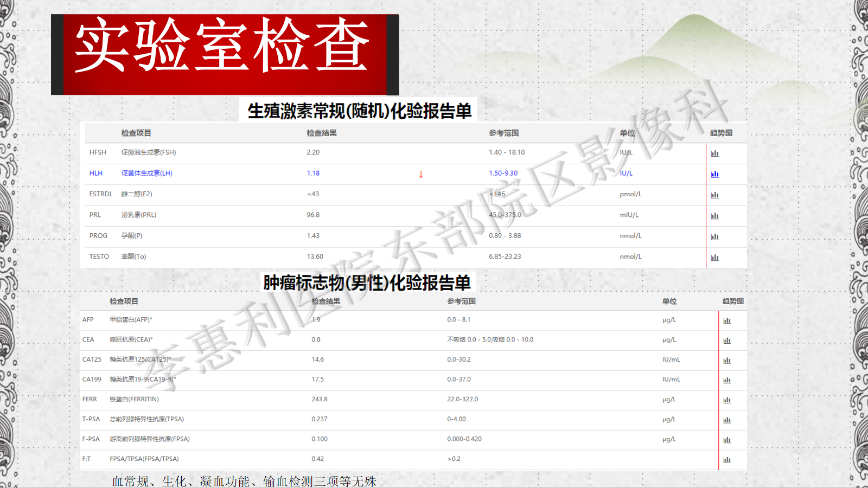The height and width of the screenshot is (488, 868).
Task: Open trend chart icon for F-PSA row
Action: point(727,440)
